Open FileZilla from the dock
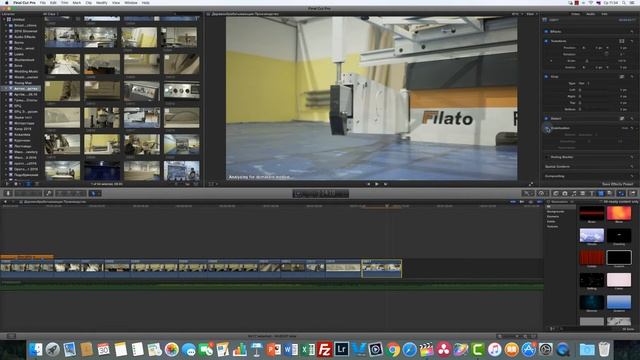The width and height of the screenshot is (640, 360). [324, 349]
